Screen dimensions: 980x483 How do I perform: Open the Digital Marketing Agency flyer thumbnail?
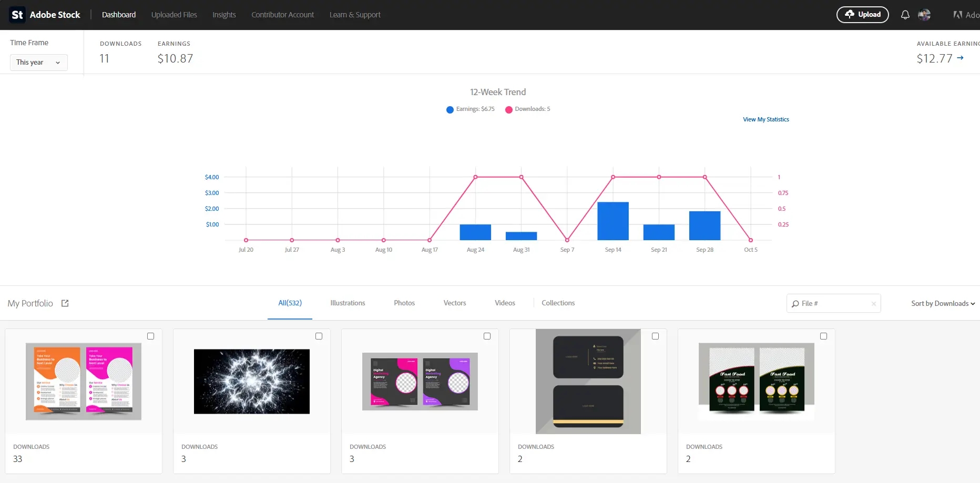420,382
